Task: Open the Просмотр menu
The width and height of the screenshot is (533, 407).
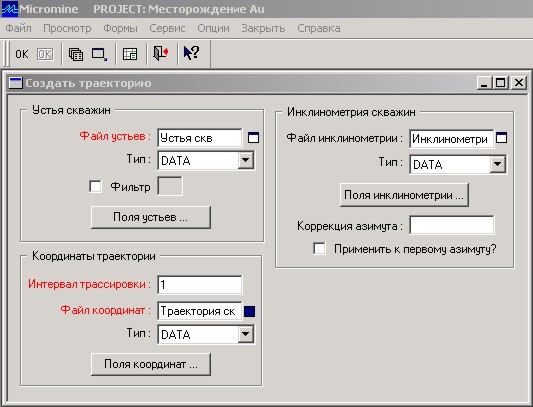Action: click(x=67, y=28)
